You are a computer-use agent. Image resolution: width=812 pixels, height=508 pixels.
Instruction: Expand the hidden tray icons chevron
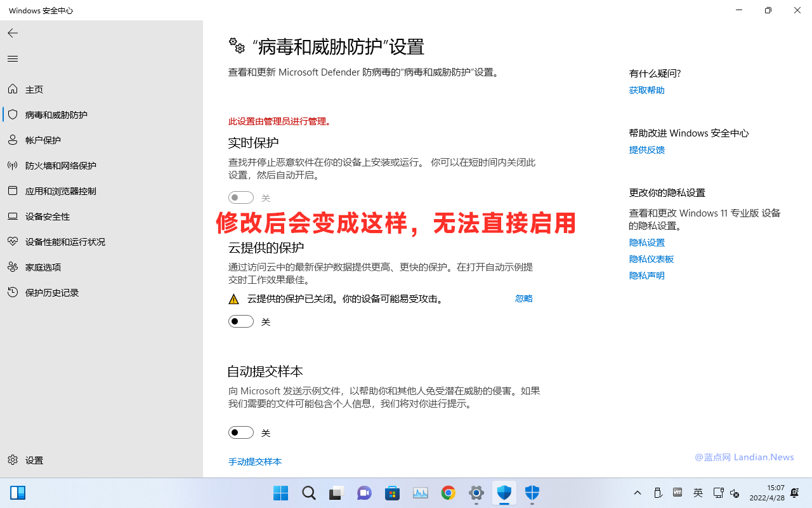click(x=638, y=493)
